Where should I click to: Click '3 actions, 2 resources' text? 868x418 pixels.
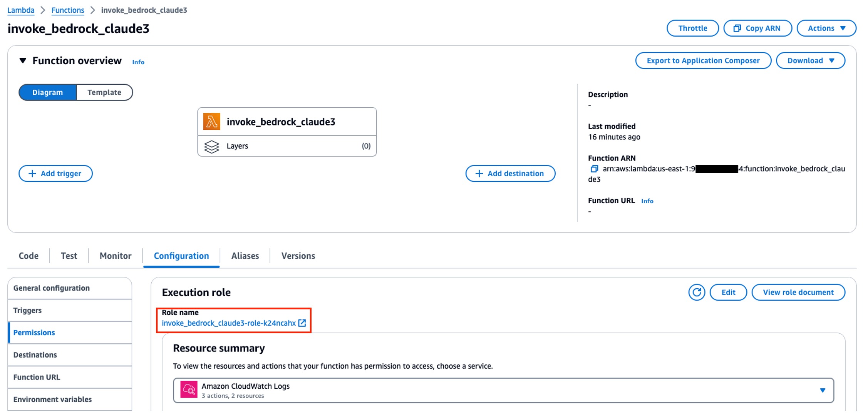[x=233, y=396]
